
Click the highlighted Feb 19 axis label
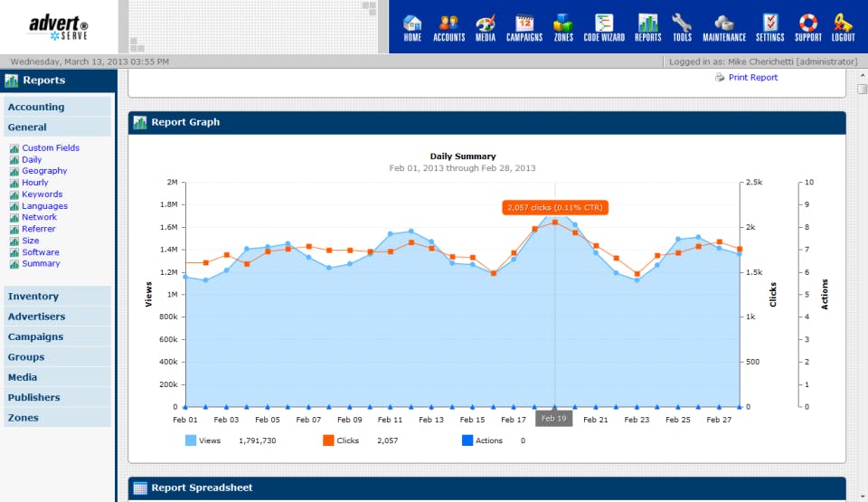click(x=554, y=419)
